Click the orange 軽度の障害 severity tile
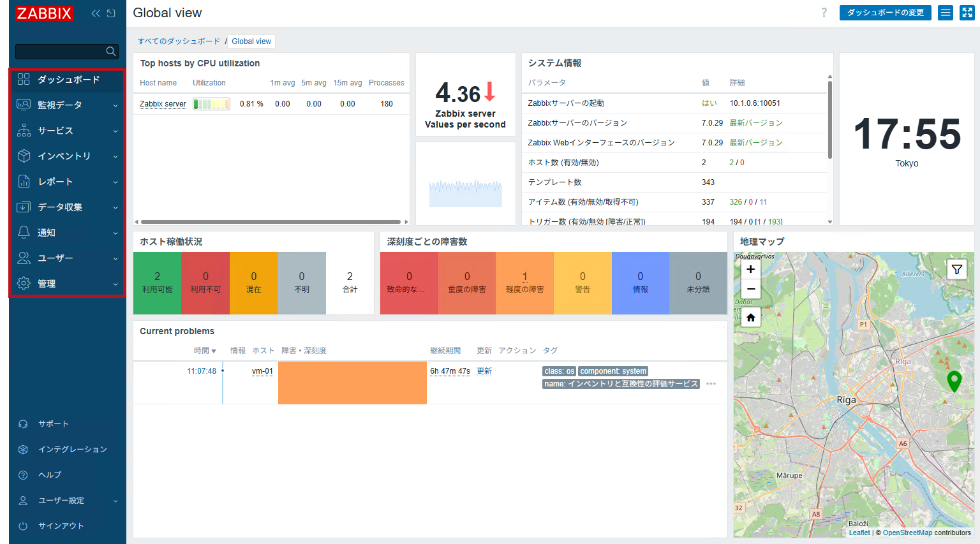 pos(524,283)
